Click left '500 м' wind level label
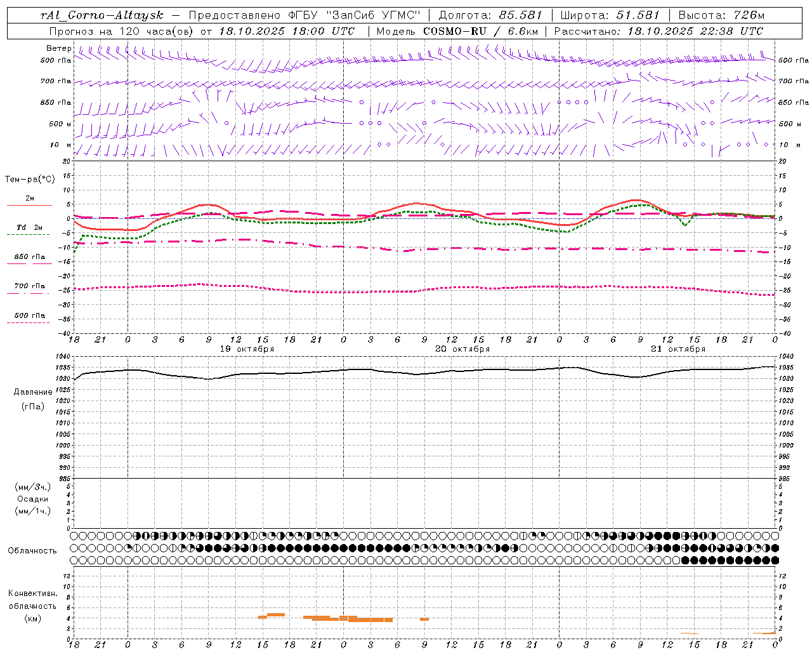 coord(60,124)
